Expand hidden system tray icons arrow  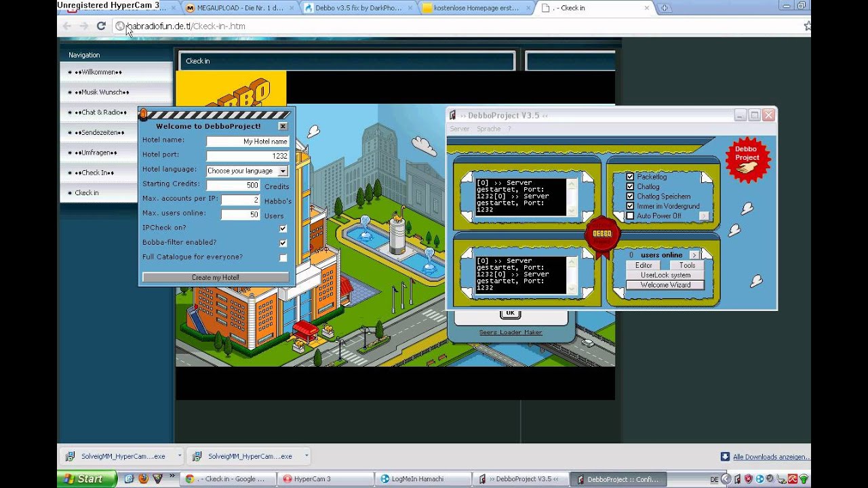point(727,479)
